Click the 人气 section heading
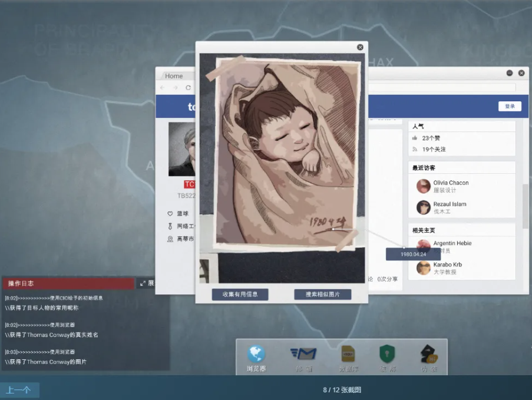The image size is (532, 400). tap(418, 126)
